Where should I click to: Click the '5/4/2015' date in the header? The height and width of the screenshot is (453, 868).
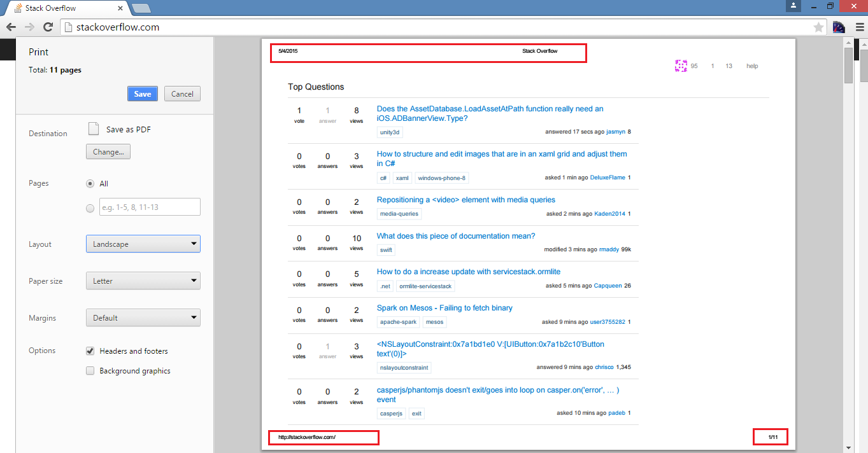click(x=288, y=51)
